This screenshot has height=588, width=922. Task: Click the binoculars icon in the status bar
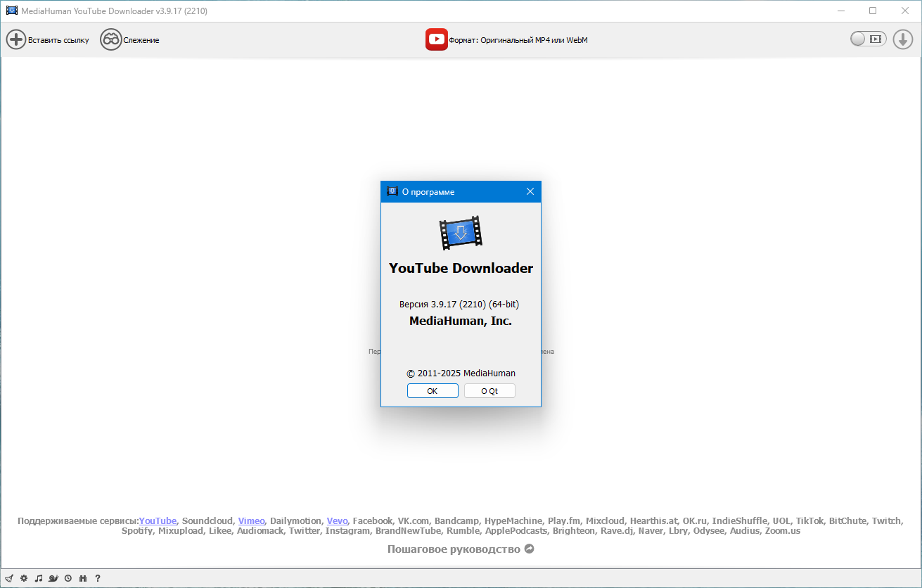(x=83, y=578)
